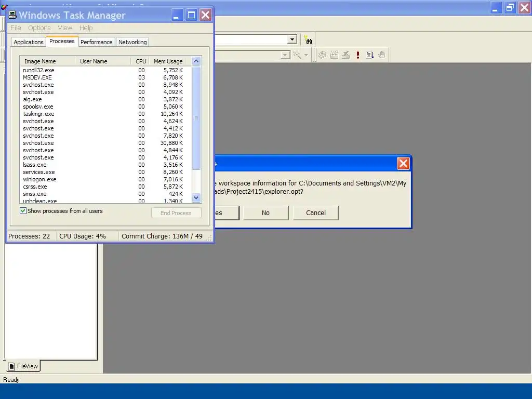Click the process list scroll up arrow
Viewport: 532px width, 399px height.
click(x=196, y=61)
